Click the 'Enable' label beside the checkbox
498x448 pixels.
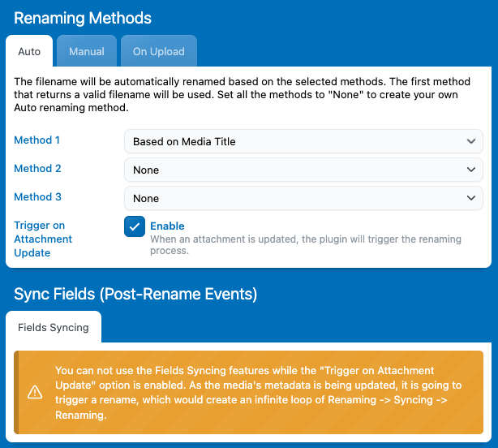[167, 226]
